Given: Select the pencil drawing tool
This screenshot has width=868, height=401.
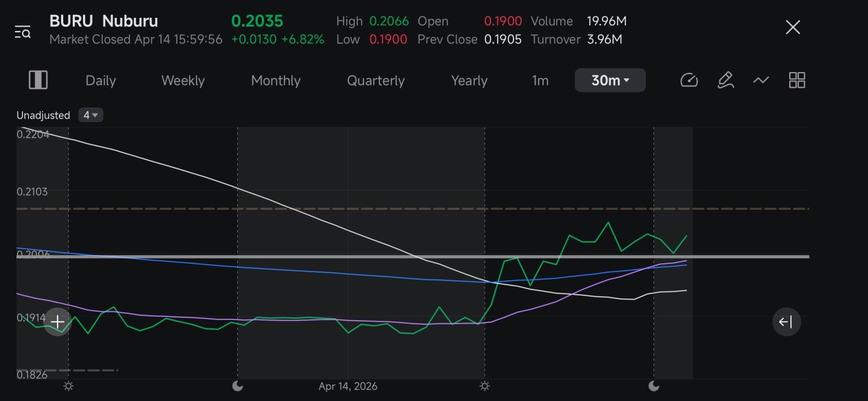Looking at the screenshot, I should pos(725,80).
